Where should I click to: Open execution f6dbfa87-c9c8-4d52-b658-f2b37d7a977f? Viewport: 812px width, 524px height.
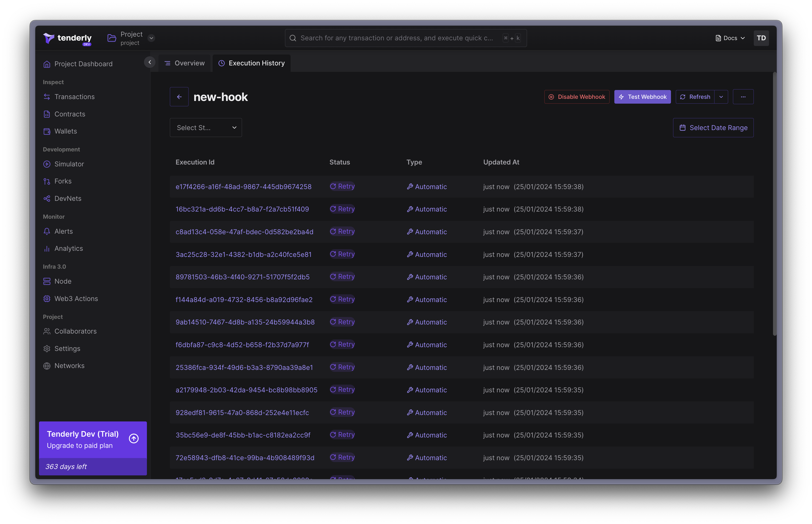[242, 345]
